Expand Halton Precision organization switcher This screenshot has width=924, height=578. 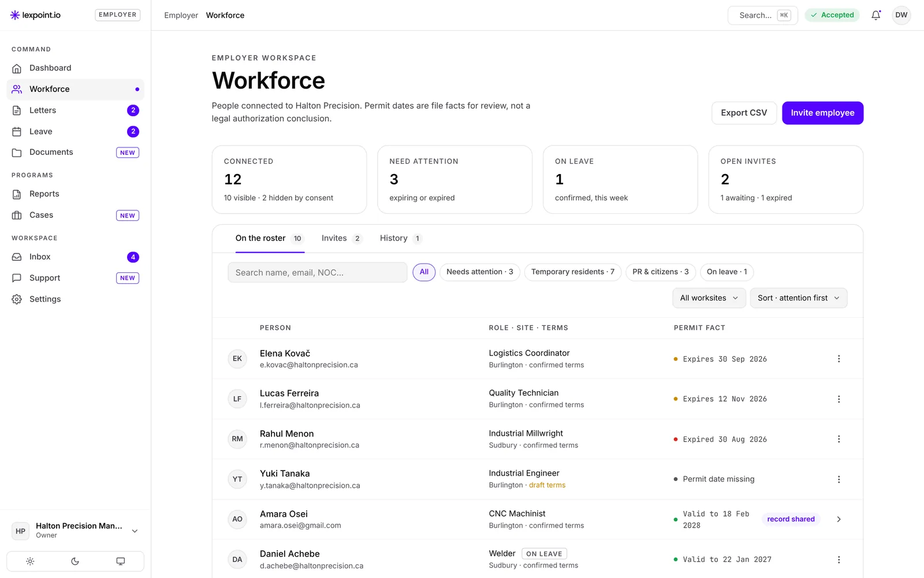click(75, 531)
